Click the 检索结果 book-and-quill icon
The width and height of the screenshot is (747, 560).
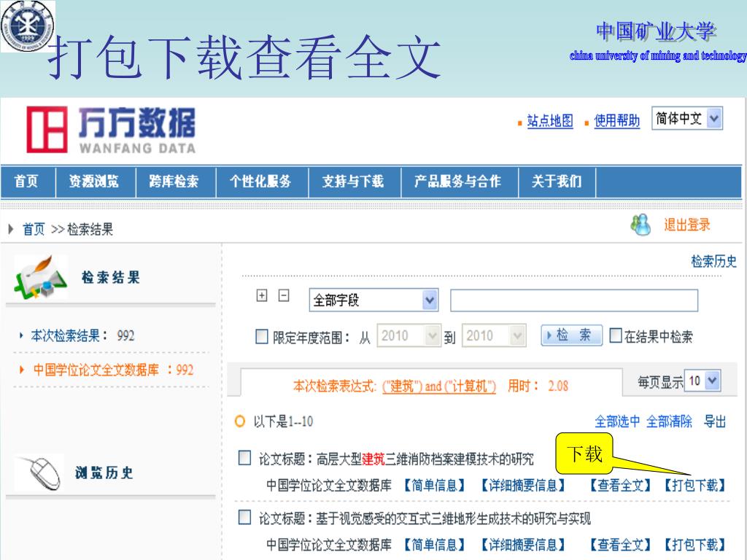pyautogui.click(x=41, y=276)
